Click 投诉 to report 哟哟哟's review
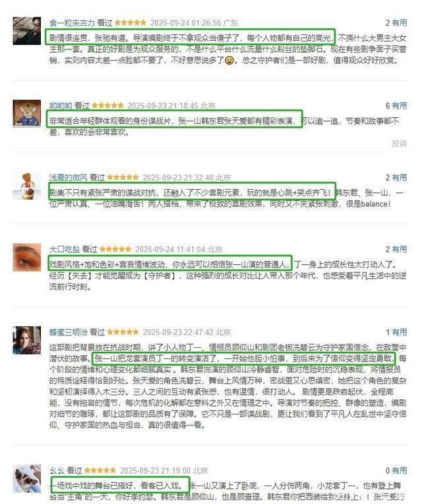The height and width of the screenshot is (504, 422). [399, 144]
